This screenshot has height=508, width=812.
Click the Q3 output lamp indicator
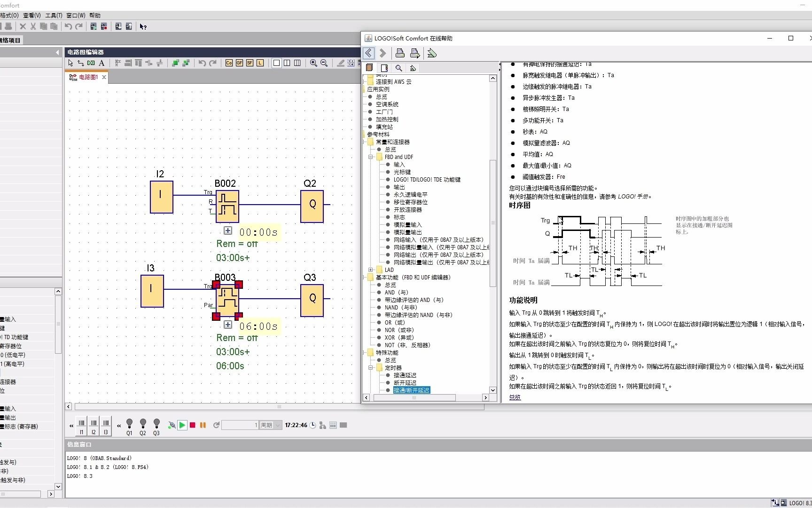156,427
